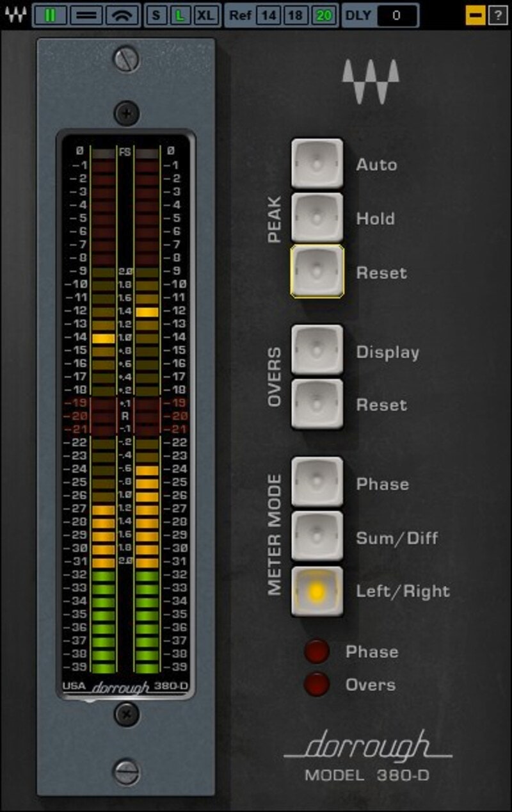
Task: Click the Waves logo in top-left corner
Action: 15,15
